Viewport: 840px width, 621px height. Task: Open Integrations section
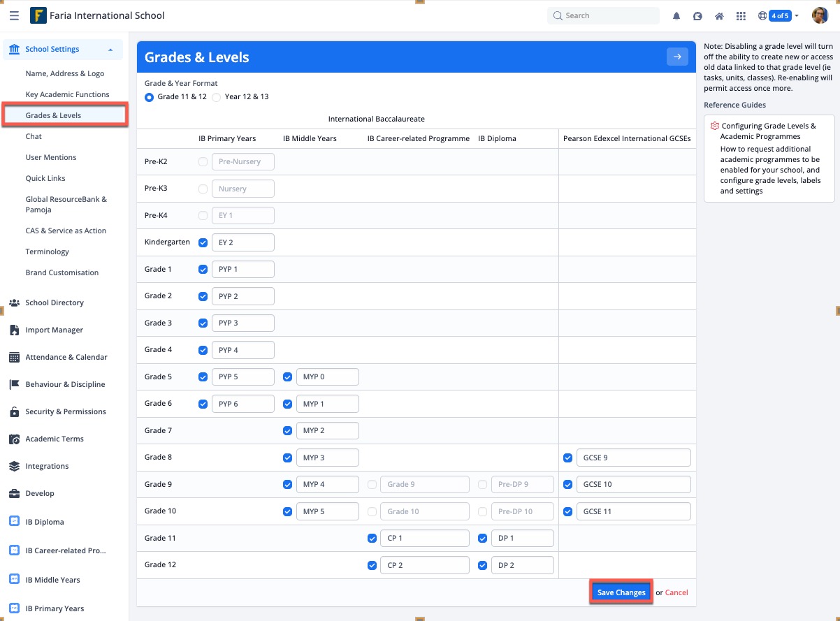[x=47, y=466]
